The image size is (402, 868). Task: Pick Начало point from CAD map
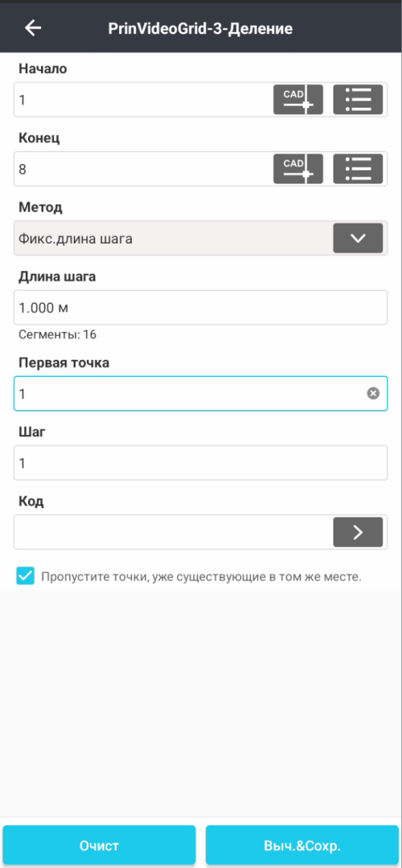tap(298, 100)
